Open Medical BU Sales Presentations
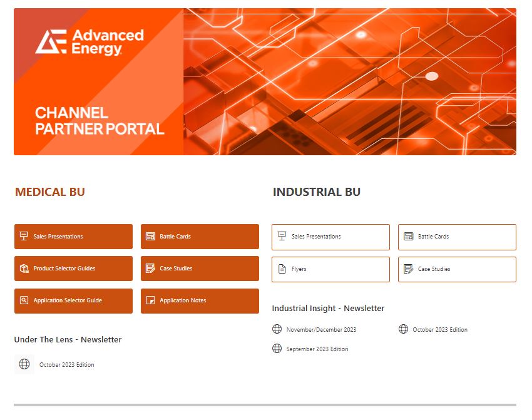 pyautogui.click(x=73, y=237)
